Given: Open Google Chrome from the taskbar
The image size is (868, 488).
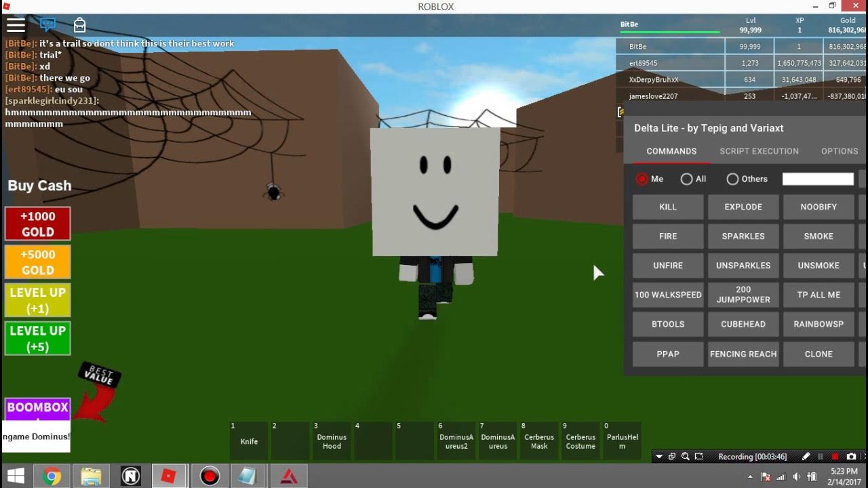Looking at the screenshot, I should [51, 476].
